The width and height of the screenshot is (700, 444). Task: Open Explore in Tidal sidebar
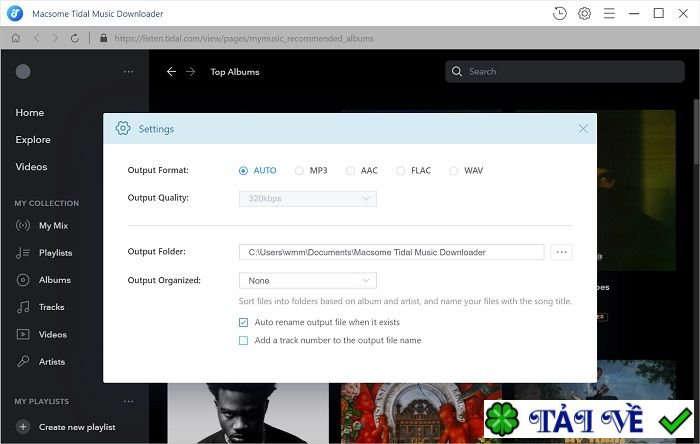click(33, 140)
